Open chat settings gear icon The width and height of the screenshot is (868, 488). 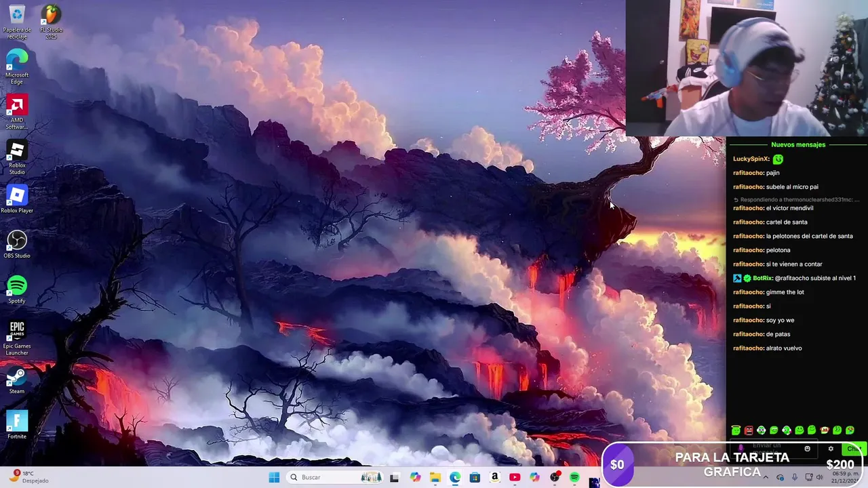tap(831, 449)
